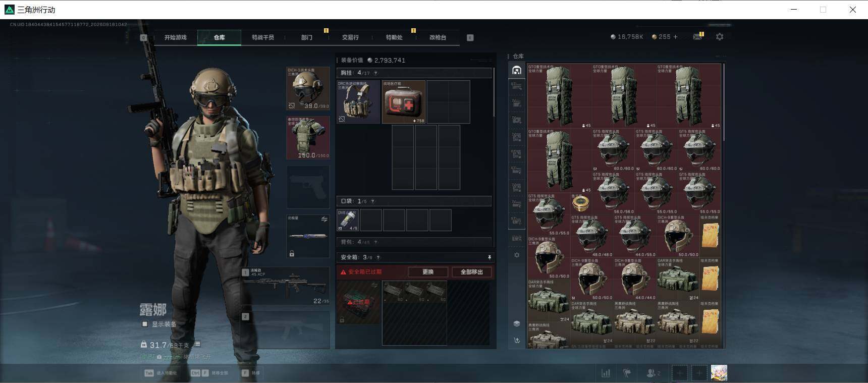
Task: Click the Q key previous tab button
Action: (x=143, y=37)
